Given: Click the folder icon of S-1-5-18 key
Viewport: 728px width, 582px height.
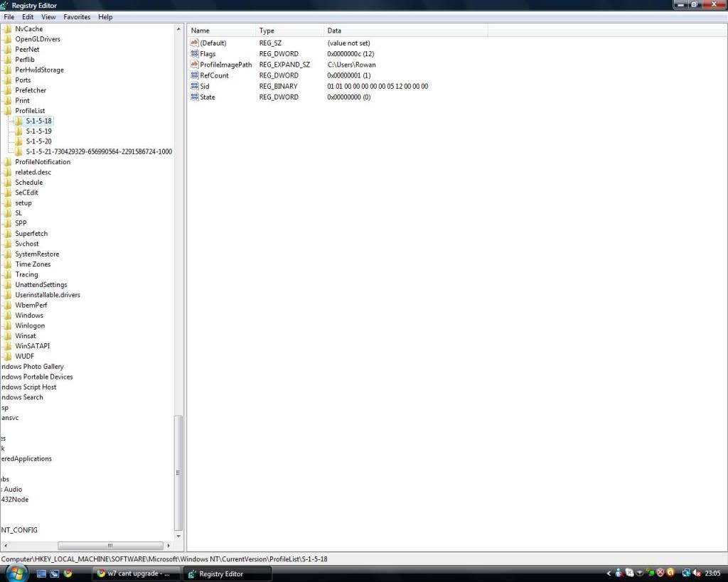Looking at the screenshot, I should pos(18,121).
